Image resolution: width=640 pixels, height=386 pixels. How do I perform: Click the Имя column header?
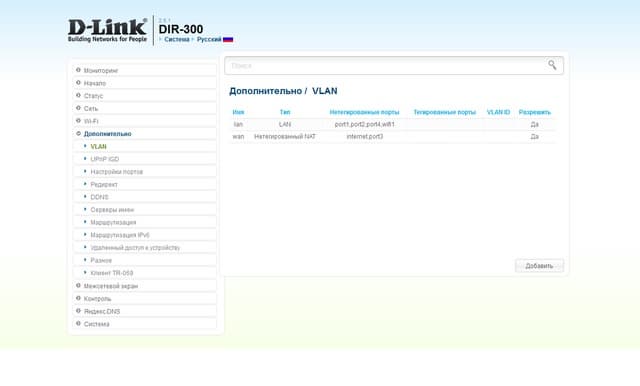coord(238,112)
